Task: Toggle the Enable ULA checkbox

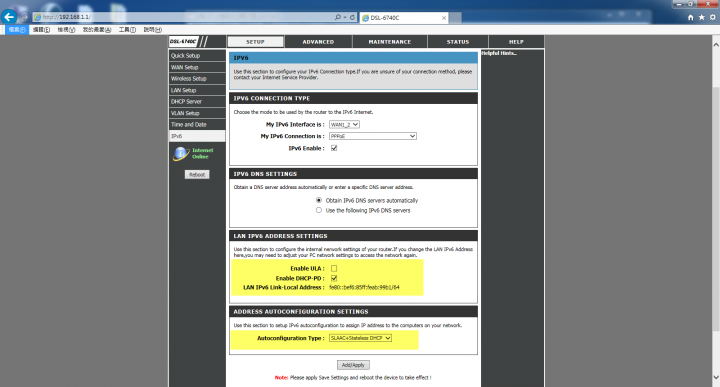Action: coord(334,268)
